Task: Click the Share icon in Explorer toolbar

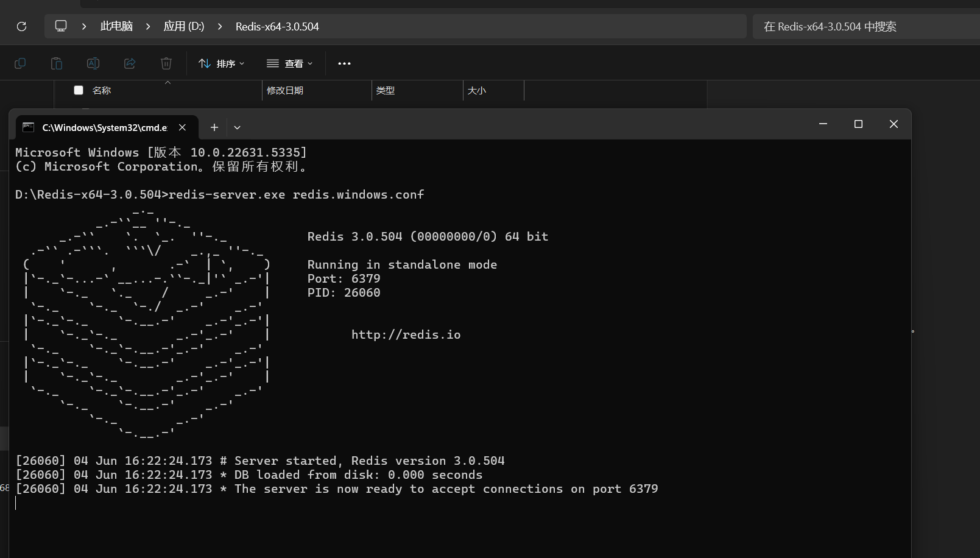Action: point(129,63)
